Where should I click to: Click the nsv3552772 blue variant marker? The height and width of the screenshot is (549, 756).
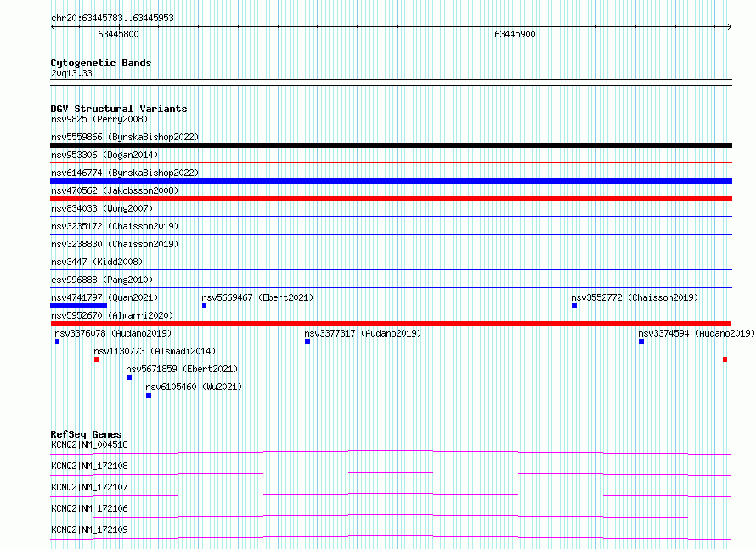tap(574, 306)
